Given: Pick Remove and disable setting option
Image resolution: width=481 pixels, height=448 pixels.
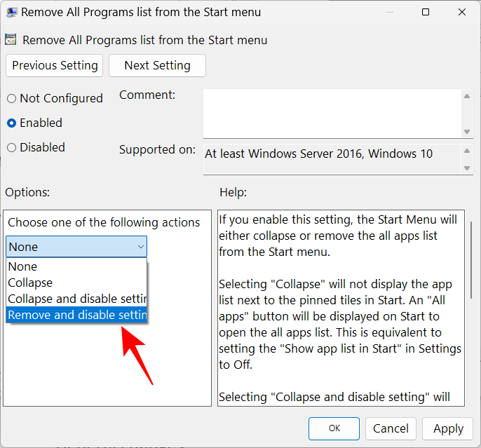Looking at the screenshot, I should pyautogui.click(x=76, y=315).
